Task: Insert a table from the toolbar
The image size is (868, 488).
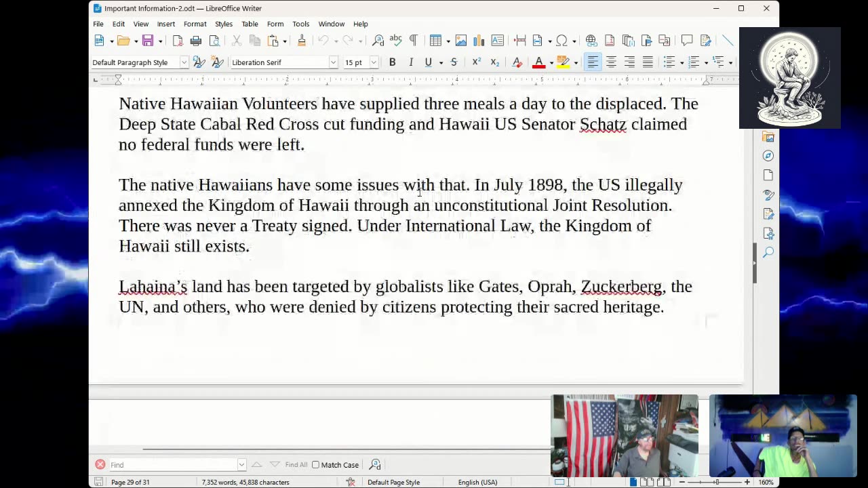Action: [435, 41]
